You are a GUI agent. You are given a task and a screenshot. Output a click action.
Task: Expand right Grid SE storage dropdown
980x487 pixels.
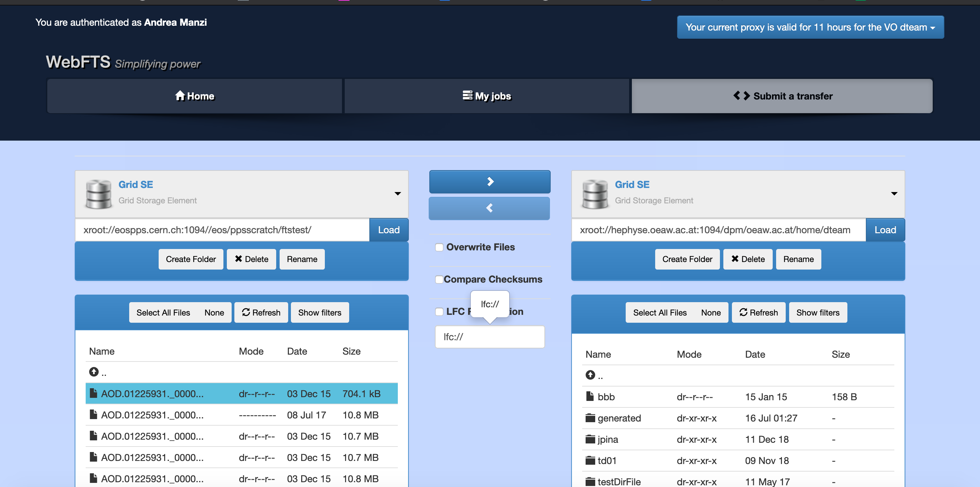point(894,193)
